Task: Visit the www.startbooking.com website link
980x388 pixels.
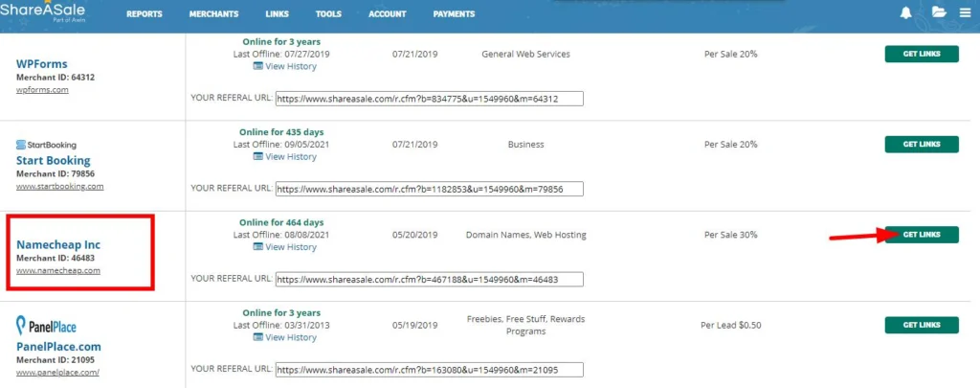Action: (x=60, y=186)
